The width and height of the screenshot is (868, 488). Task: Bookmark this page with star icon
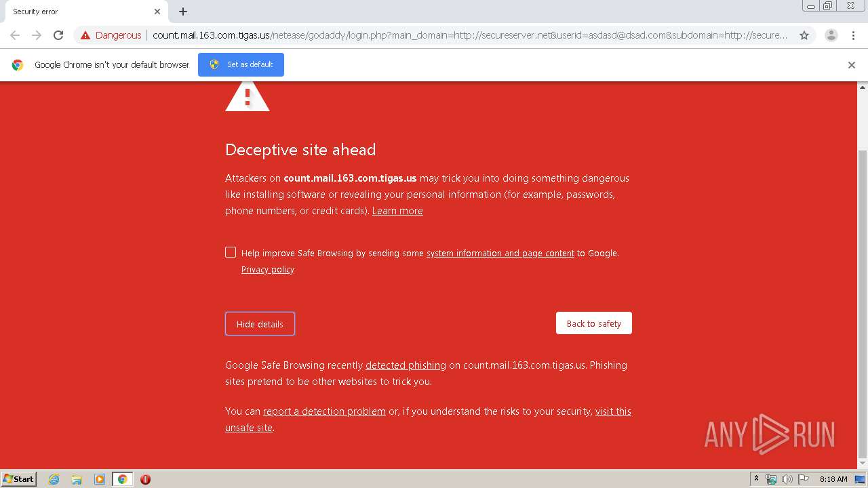(x=804, y=35)
